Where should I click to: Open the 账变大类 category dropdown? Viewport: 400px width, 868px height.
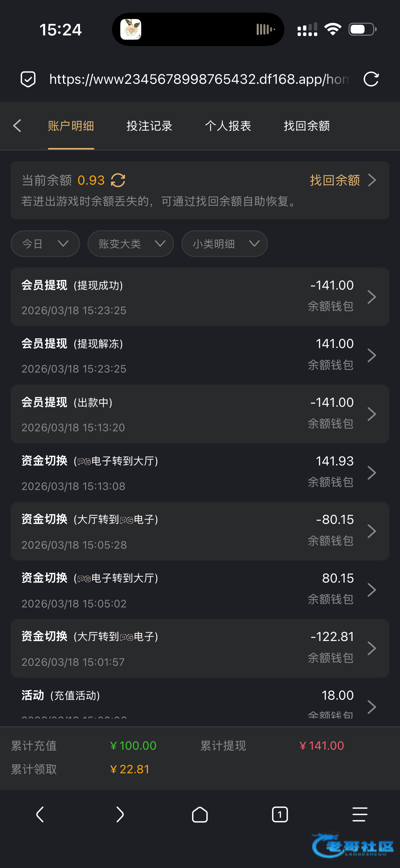pos(131,244)
